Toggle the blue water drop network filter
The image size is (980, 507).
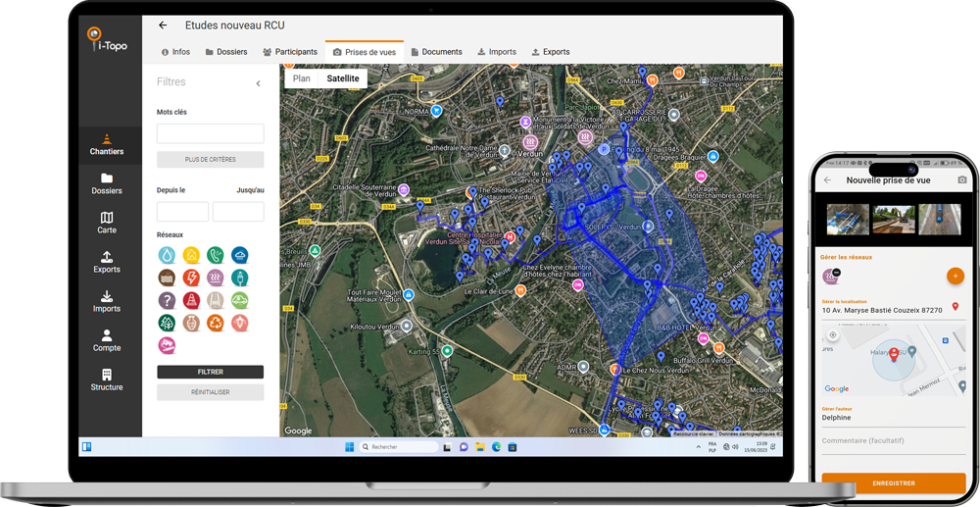pos(168,256)
